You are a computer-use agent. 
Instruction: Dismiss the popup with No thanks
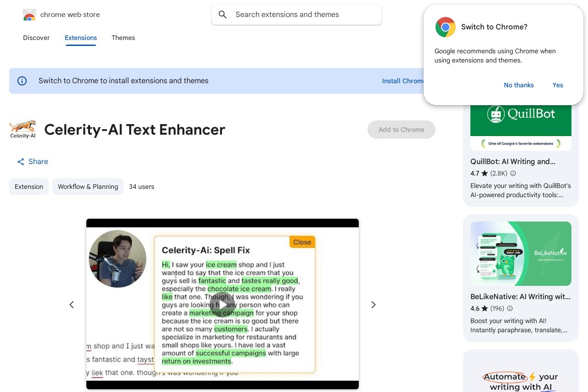(519, 85)
